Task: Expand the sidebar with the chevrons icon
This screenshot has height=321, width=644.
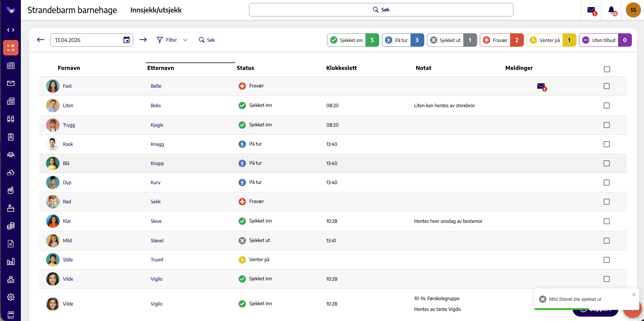Action: tap(11, 30)
